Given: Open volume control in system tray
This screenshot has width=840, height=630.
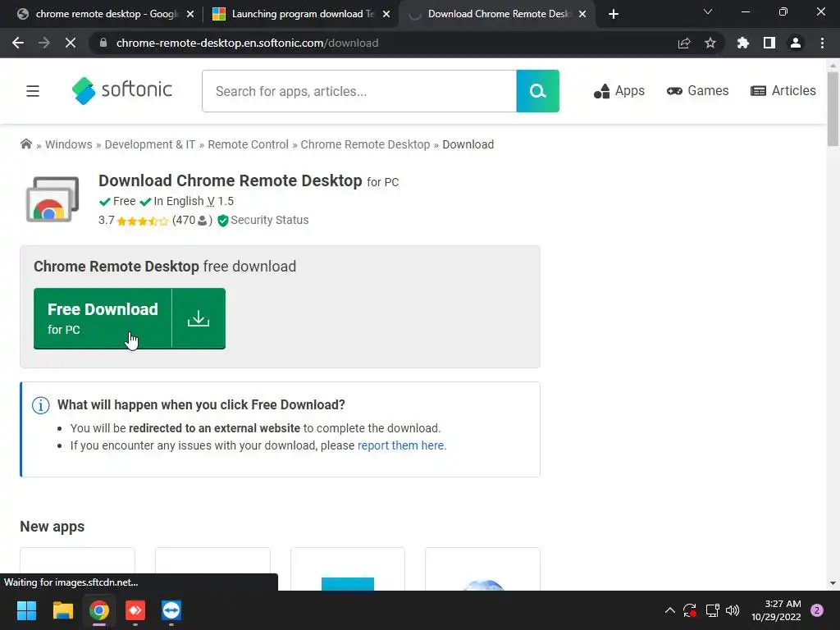Looking at the screenshot, I should click(733, 610).
